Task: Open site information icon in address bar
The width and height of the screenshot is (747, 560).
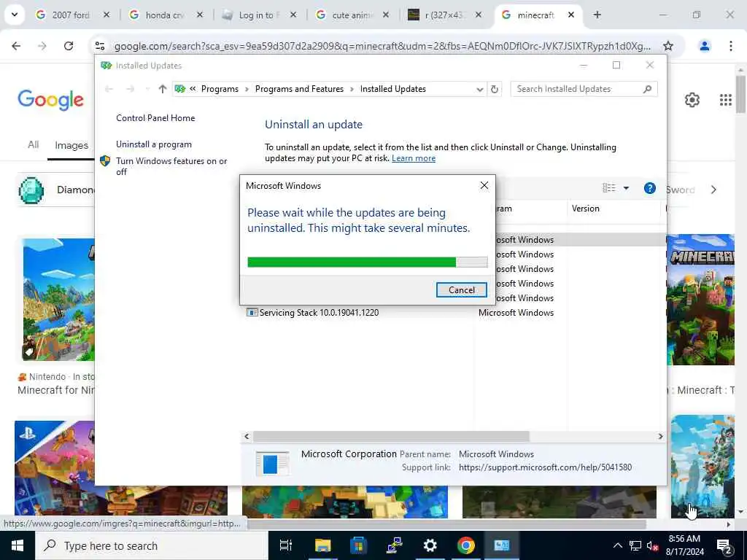Action: tap(100, 46)
